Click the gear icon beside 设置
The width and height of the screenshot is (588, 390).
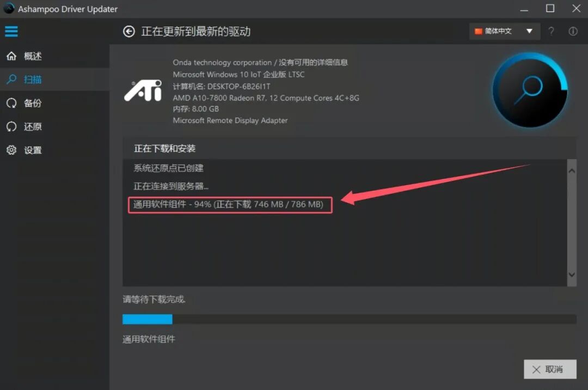point(11,150)
